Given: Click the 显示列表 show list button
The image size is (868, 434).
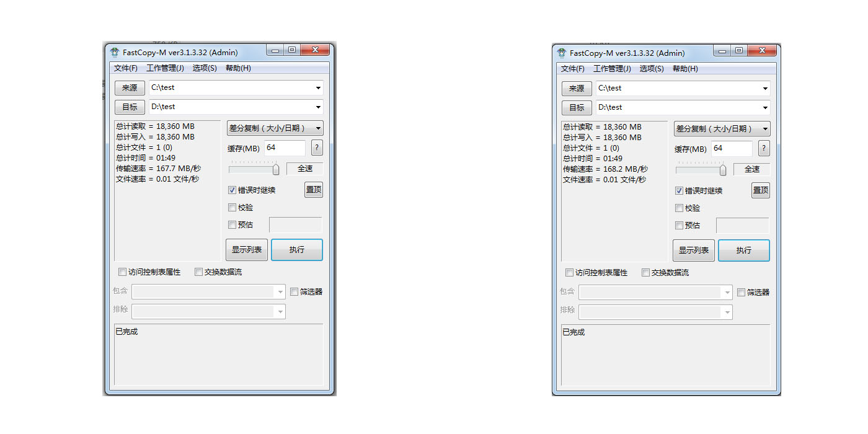Looking at the screenshot, I should pyautogui.click(x=246, y=249).
